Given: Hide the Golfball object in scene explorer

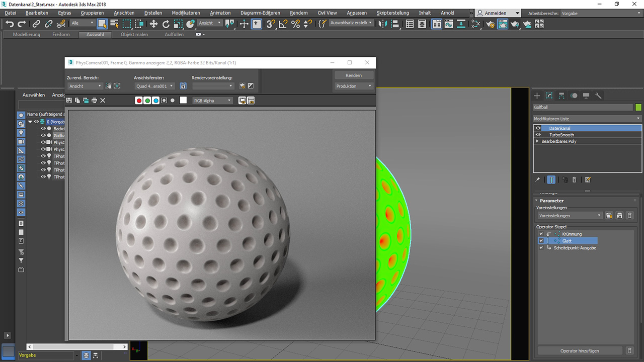Looking at the screenshot, I should click(x=43, y=135).
